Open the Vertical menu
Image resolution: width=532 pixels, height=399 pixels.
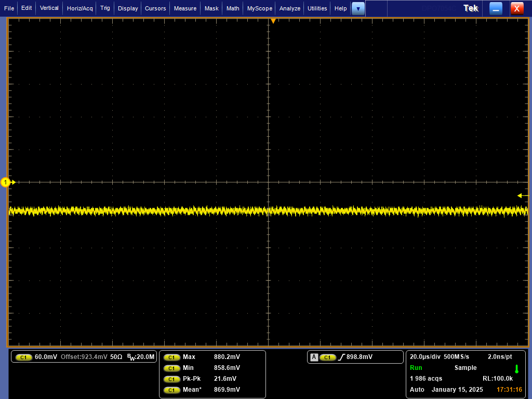pos(49,8)
